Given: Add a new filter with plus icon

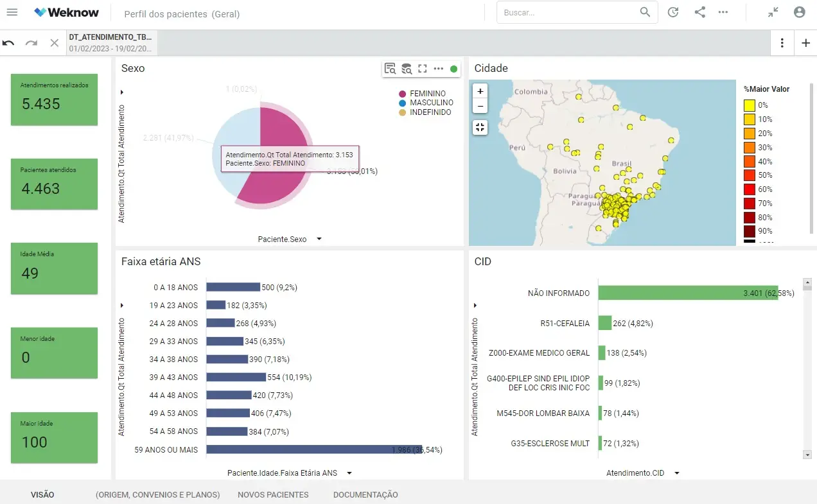Looking at the screenshot, I should (806, 43).
